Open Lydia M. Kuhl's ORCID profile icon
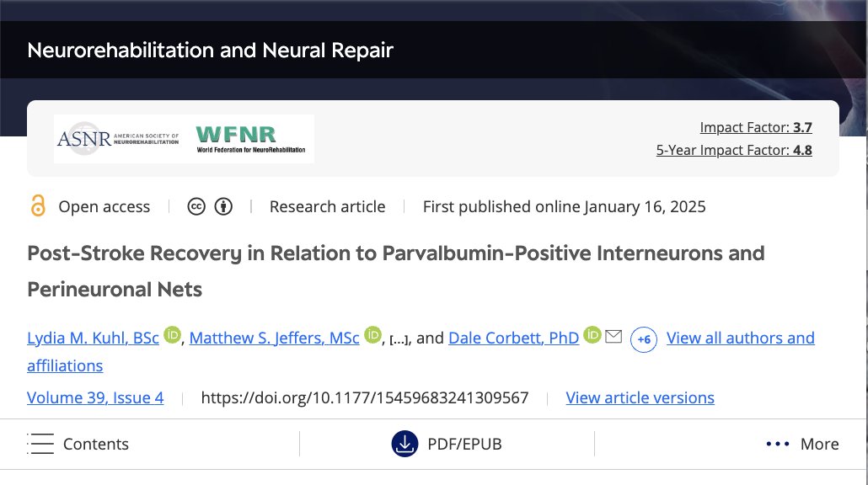The image size is (868, 485). click(172, 334)
